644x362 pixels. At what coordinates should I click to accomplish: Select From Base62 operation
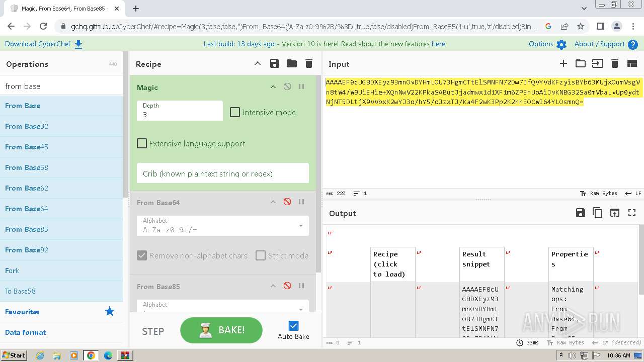click(61, 188)
